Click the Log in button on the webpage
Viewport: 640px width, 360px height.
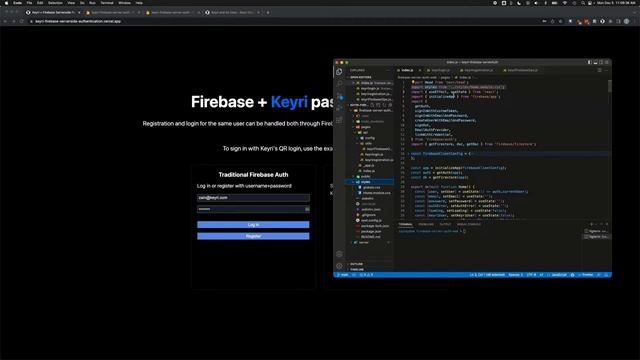click(x=253, y=224)
